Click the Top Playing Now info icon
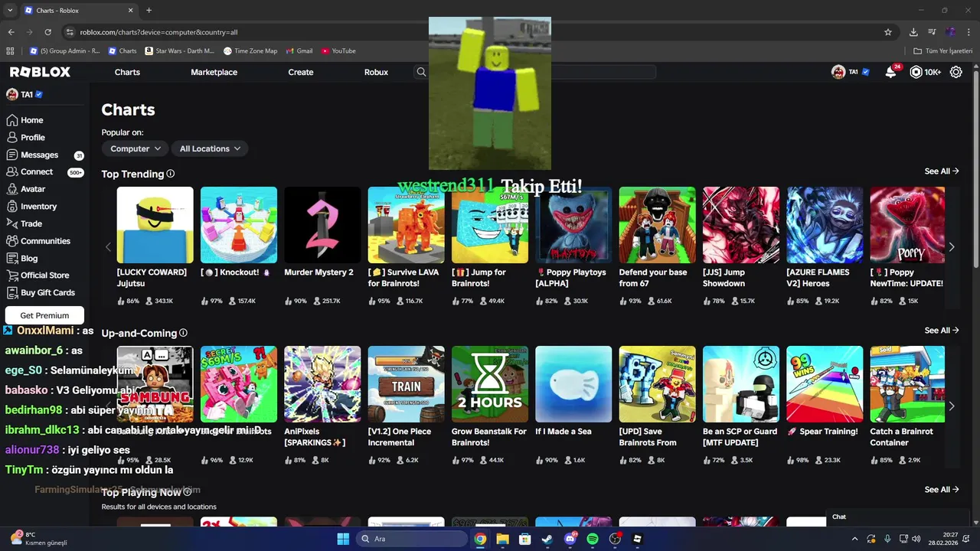 tap(187, 492)
